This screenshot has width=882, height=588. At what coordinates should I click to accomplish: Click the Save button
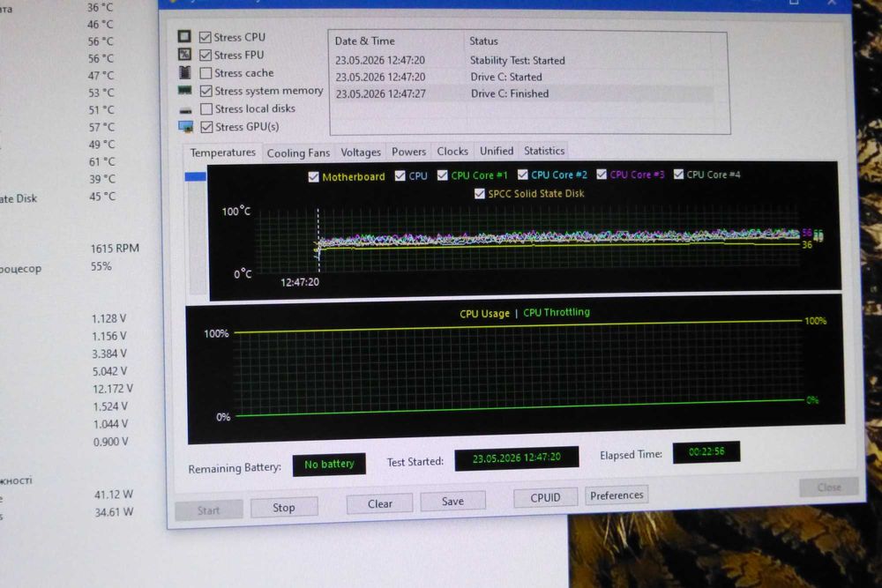[x=452, y=501]
